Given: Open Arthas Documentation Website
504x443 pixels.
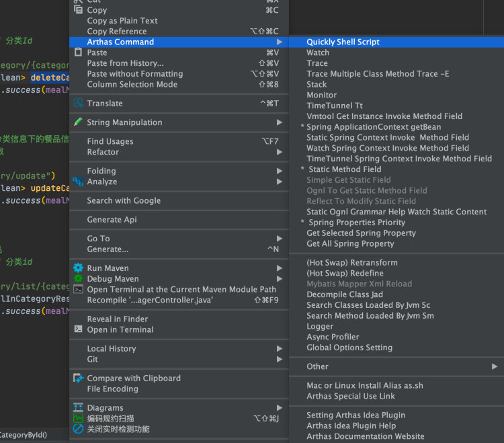Looking at the screenshot, I should (x=366, y=436).
